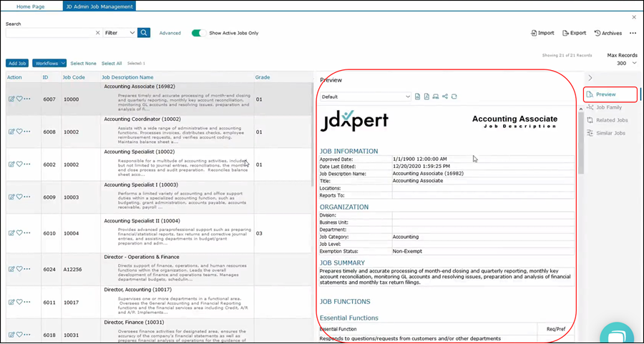Click the print icon in Preview toolbar
This screenshot has width=644, height=344.
pyautogui.click(x=435, y=97)
